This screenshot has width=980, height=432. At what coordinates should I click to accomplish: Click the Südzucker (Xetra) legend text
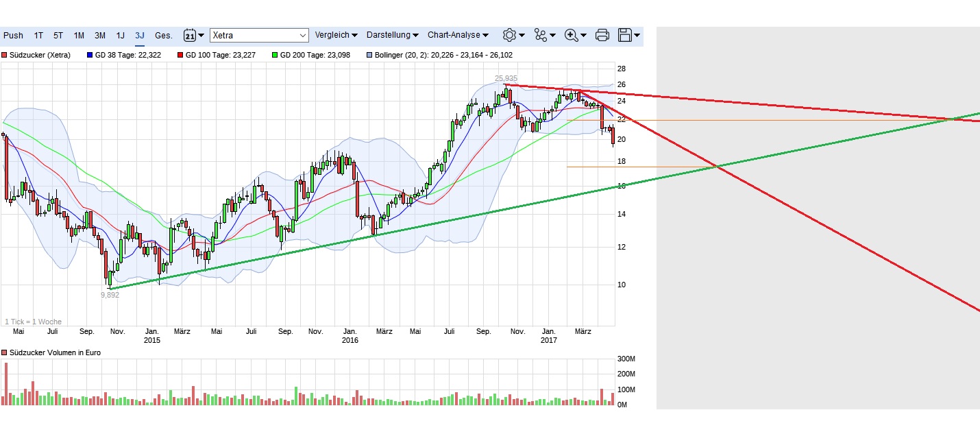tap(40, 55)
